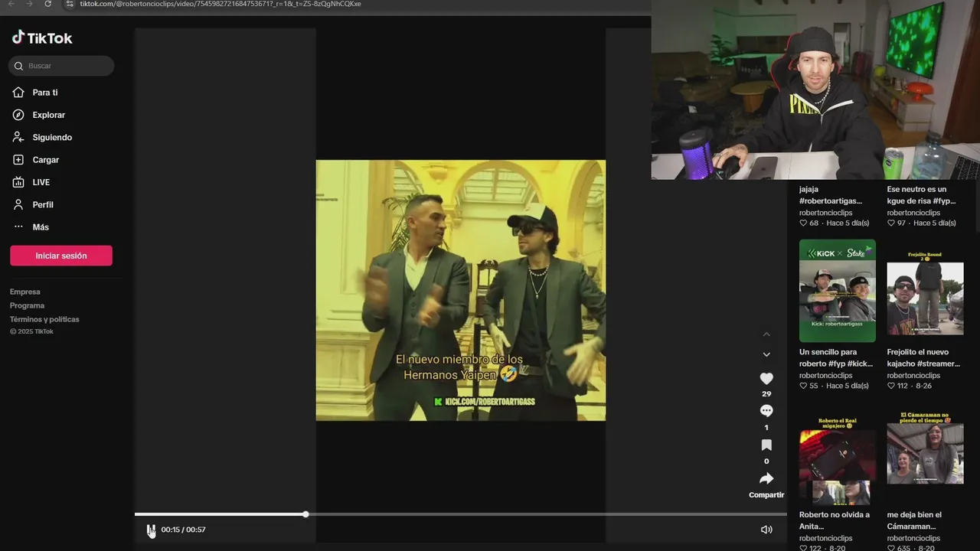Click the search magnifier icon
Image resolution: width=980 pixels, height=551 pixels.
point(18,66)
